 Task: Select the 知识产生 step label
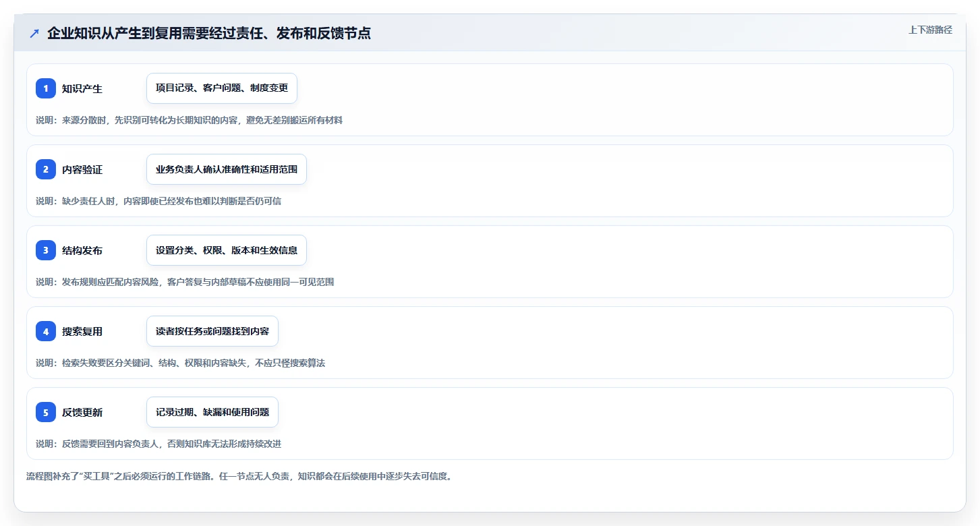(x=82, y=88)
